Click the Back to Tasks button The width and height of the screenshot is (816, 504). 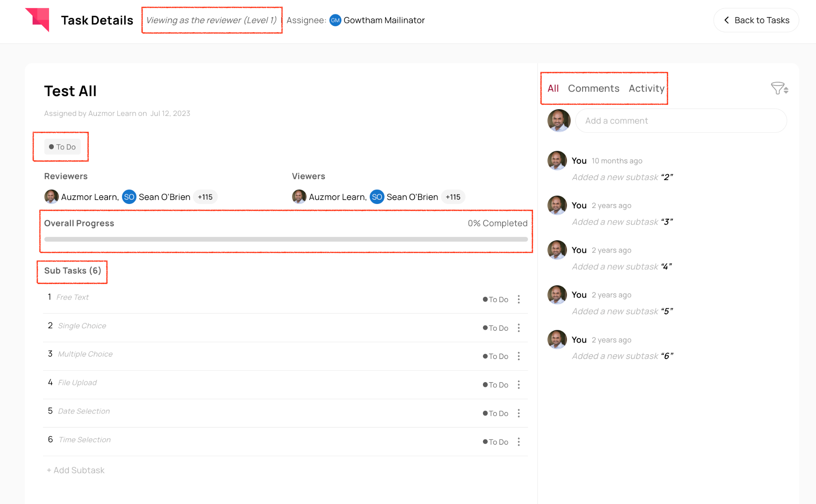pos(756,20)
